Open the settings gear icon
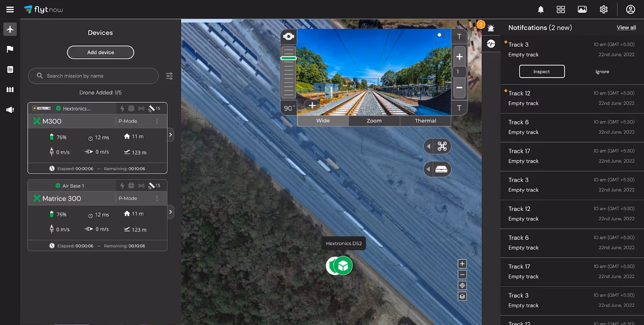Viewport: 644px width, 325px height. click(603, 9)
